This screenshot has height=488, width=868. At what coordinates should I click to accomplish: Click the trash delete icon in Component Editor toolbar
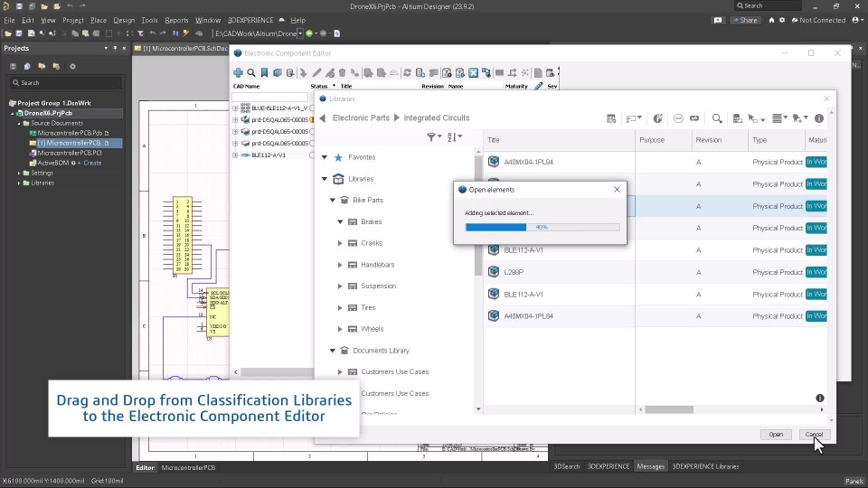(x=342, y=72)
